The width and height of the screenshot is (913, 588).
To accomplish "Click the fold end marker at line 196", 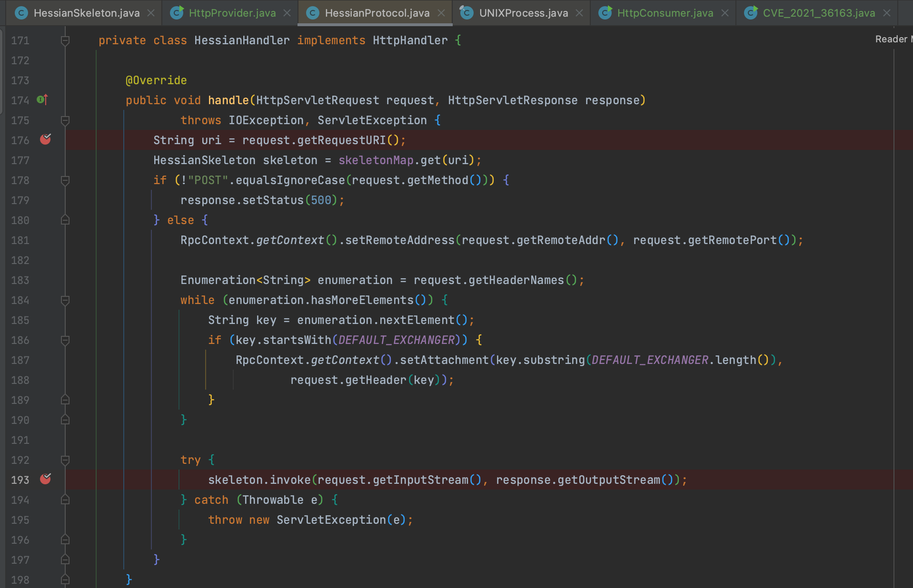I will (65, 539).
